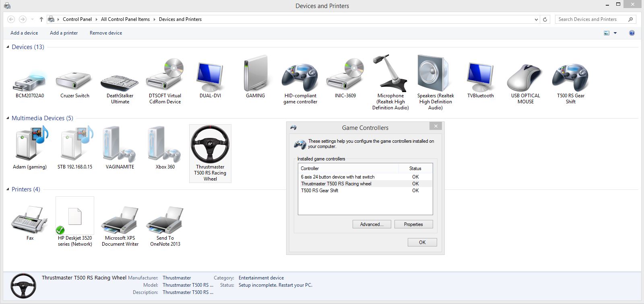644x304 pixels.
Task: Collapse the Devices (13) group
Action: tap(8, 47)
